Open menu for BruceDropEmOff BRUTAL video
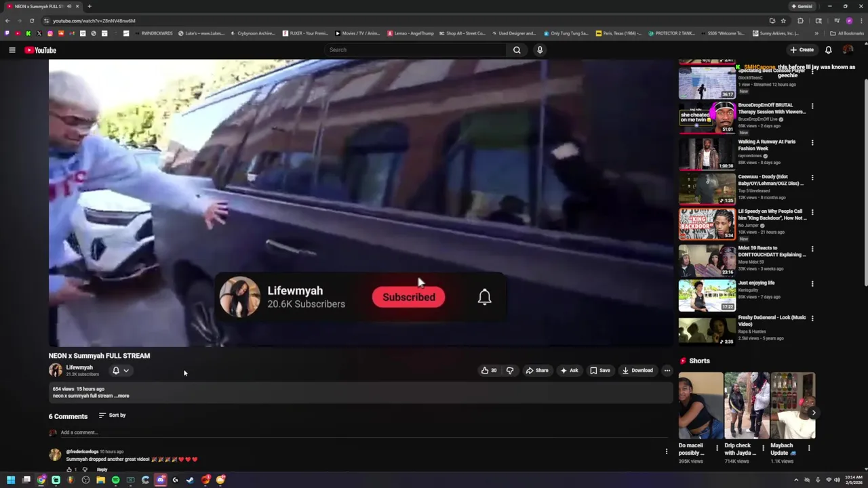Viewport: 868px width, 488px height. pos(812,106)
